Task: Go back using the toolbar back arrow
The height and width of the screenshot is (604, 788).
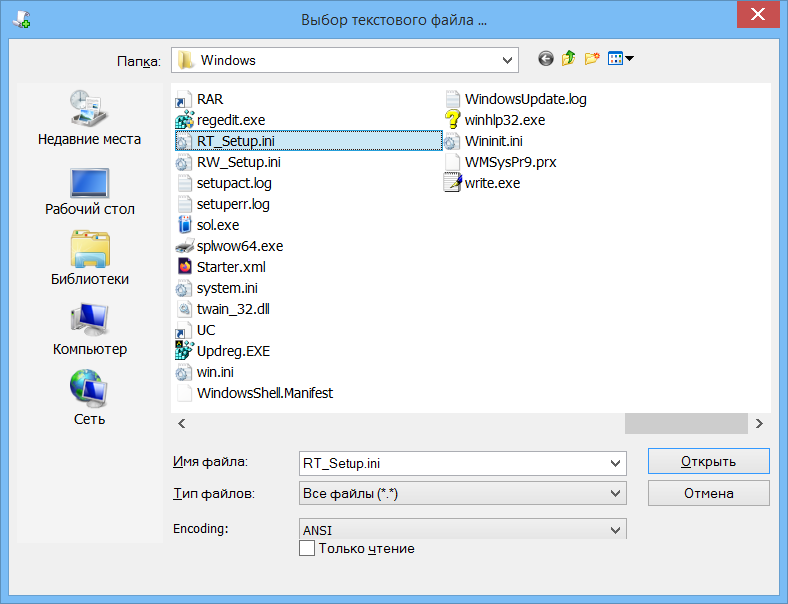Action: 546,59
